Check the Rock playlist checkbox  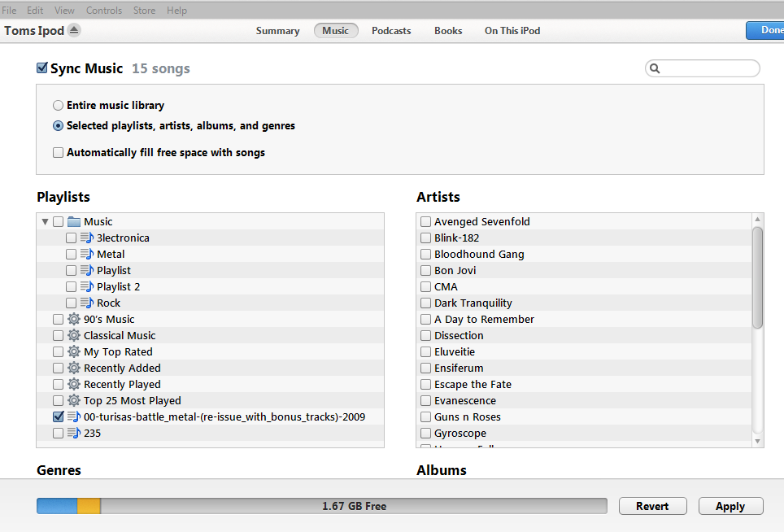[x=71, y=303]
